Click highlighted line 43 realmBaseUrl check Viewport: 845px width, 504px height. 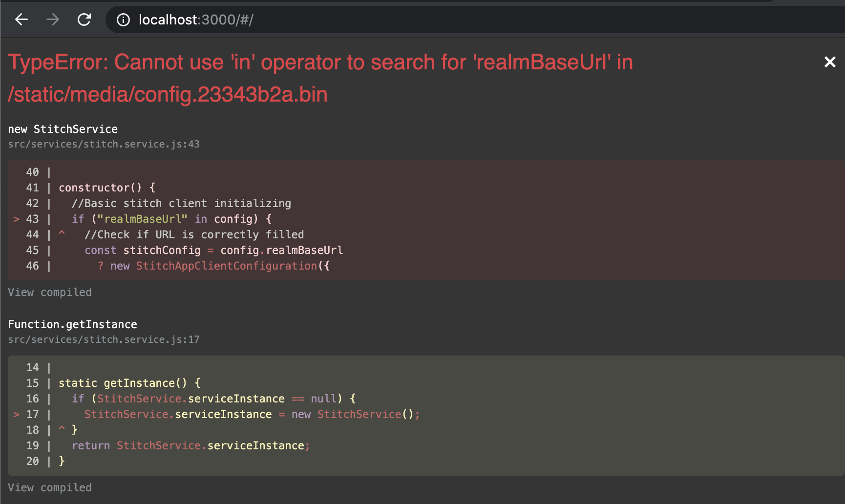pyautogui.click(x=171, y=219)
